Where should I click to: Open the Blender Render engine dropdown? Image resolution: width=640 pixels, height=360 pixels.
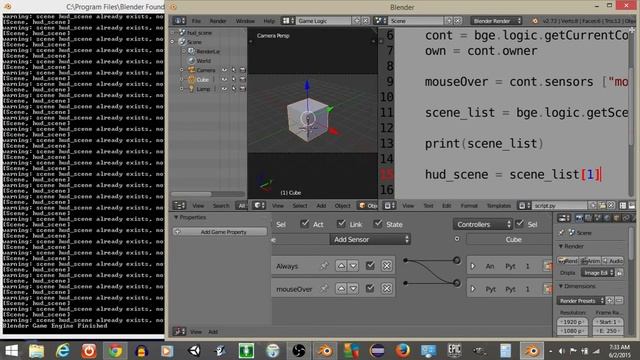pyautogui.click(x=496, y=21)
